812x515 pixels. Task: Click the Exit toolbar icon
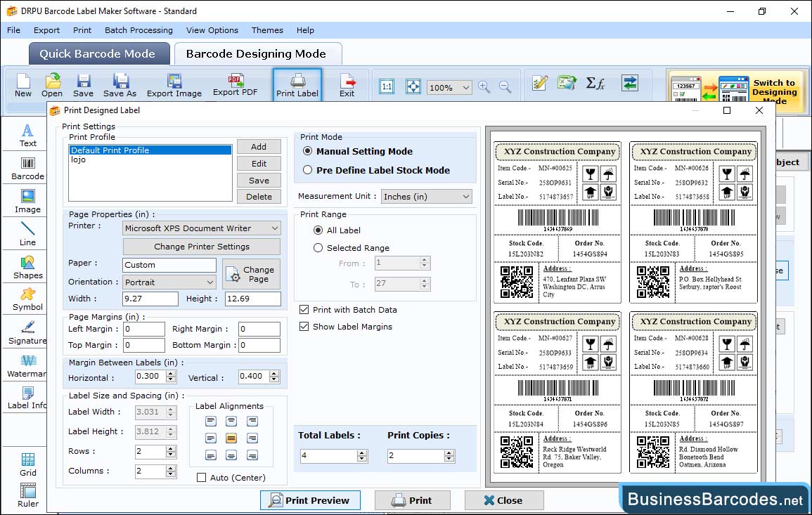tap(347, 86)
